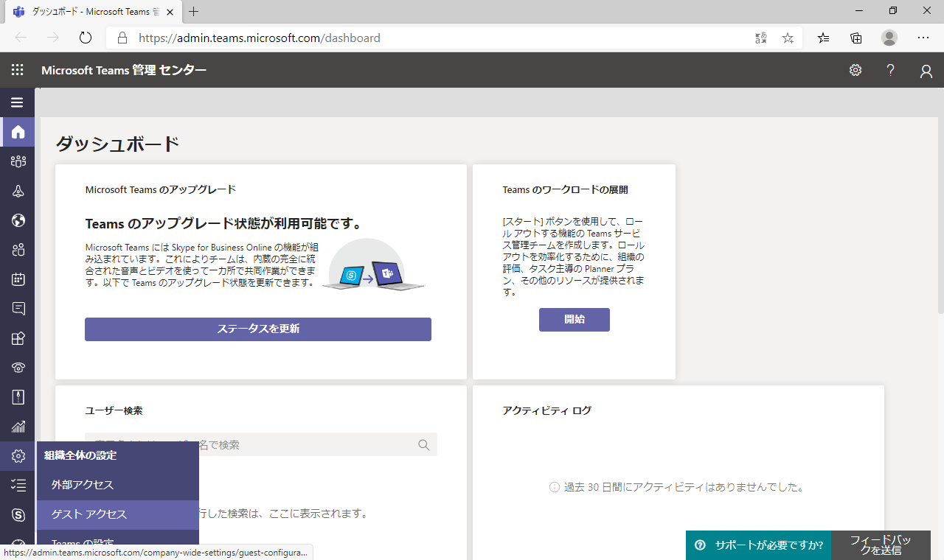Collapse the navigation with the hamburger icon

[18, 102]
